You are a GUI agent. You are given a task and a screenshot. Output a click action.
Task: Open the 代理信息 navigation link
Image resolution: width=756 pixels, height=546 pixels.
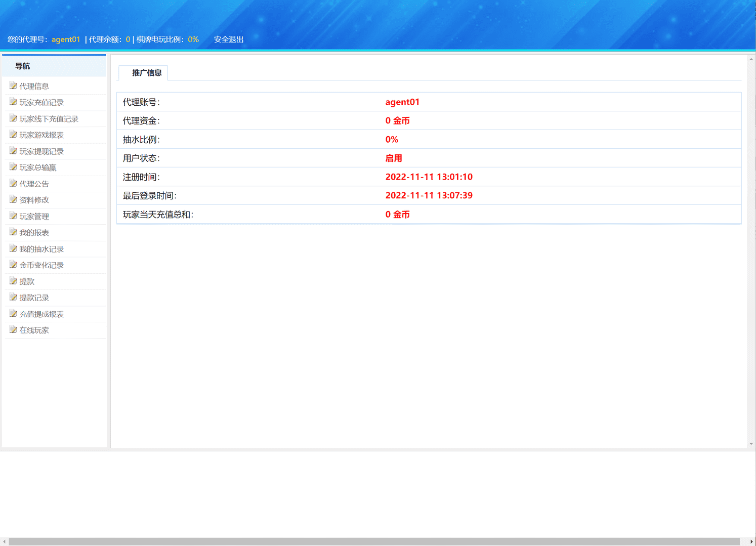34,86
